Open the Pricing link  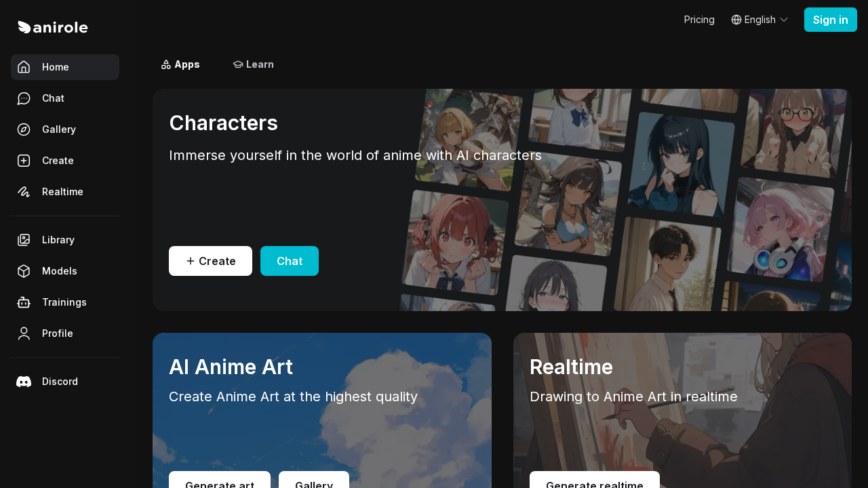699,20
